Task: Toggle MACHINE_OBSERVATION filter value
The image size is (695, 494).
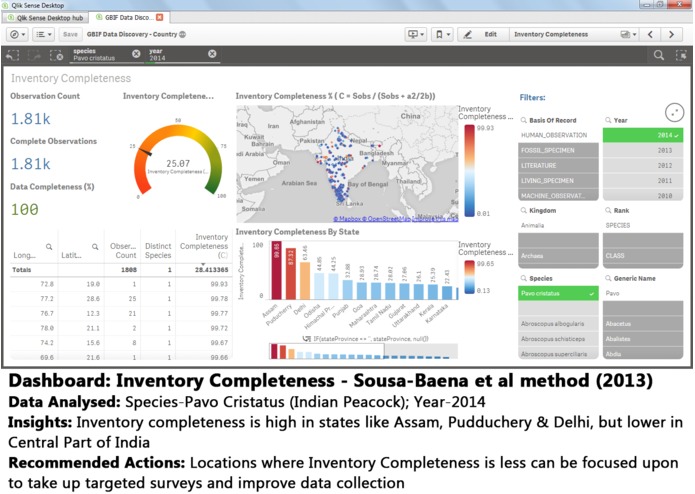Action: pyautogui.click(x=558, y=195)
